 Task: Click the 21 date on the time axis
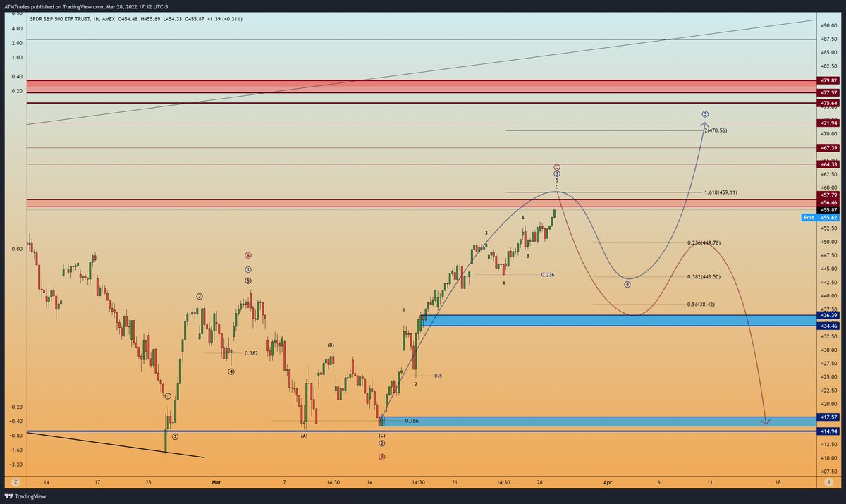click(x=455, y=483)
